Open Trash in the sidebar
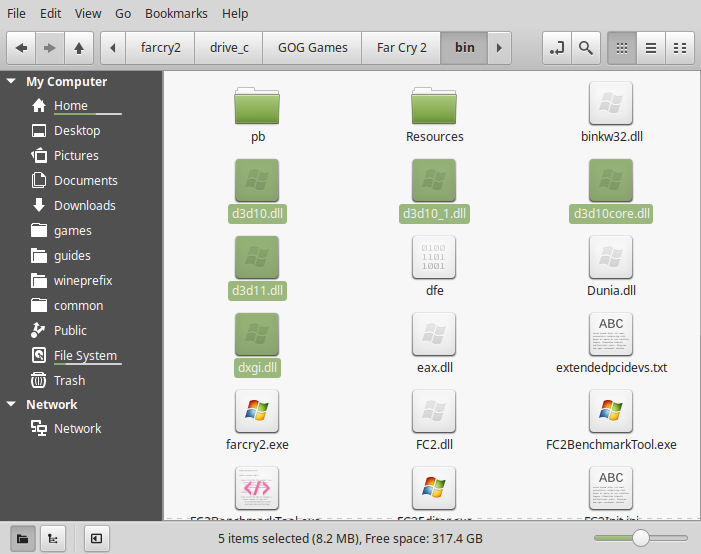 tap(69, 381)
